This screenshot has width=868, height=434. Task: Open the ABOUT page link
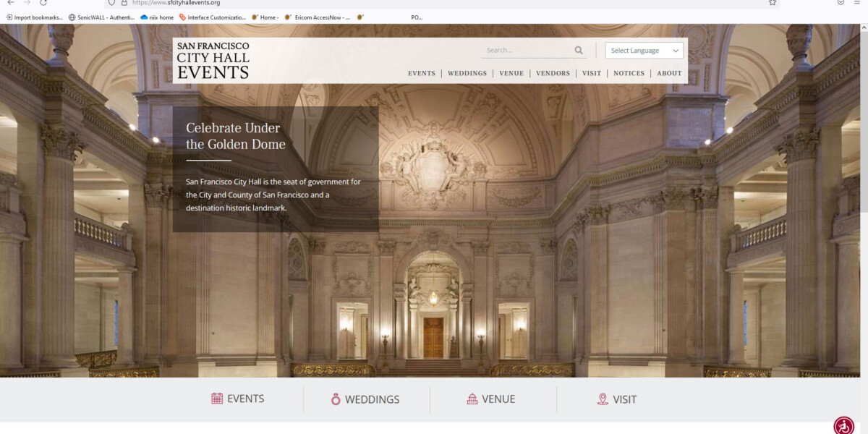668,73
